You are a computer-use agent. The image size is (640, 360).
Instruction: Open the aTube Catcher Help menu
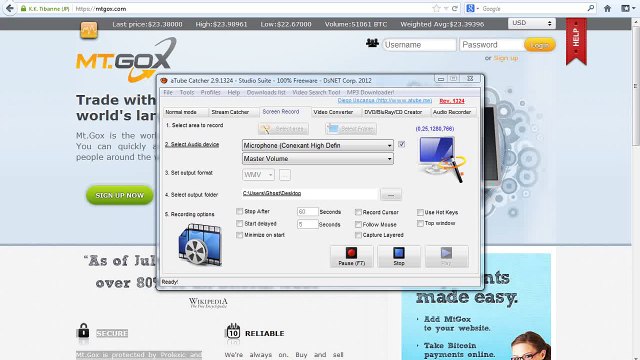[233, 92]
